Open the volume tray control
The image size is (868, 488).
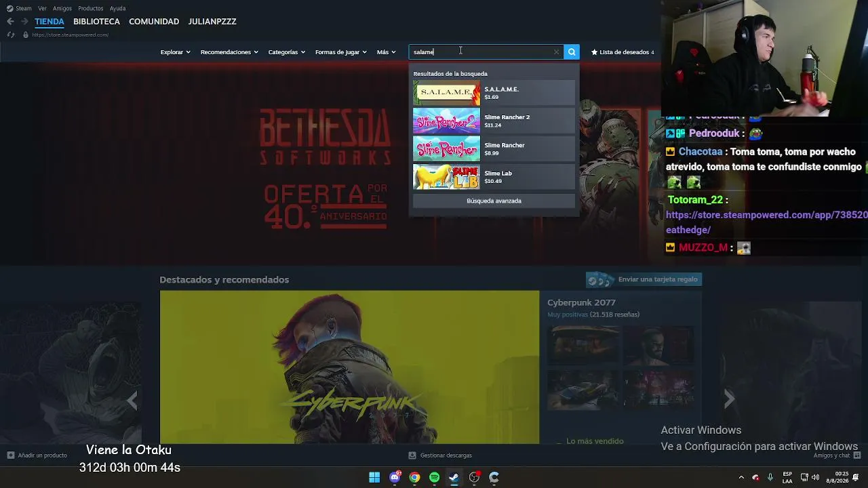(x=815, y=477)
